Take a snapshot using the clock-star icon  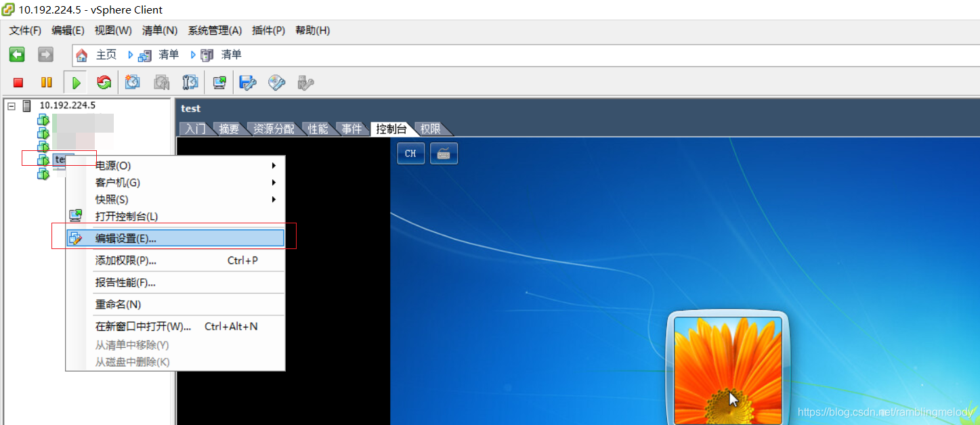(x=133, y=83)
